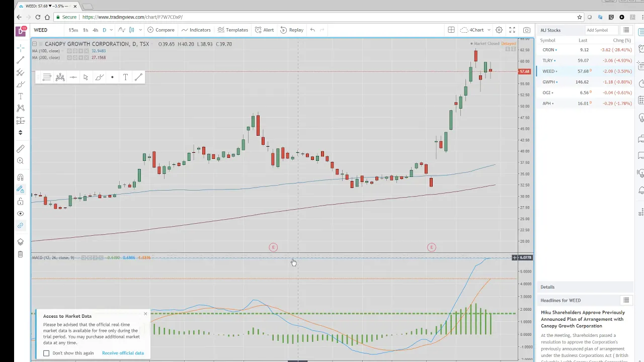Expand the arrows and shapes tool group
The image size is (644, 362).
(20, 133)
